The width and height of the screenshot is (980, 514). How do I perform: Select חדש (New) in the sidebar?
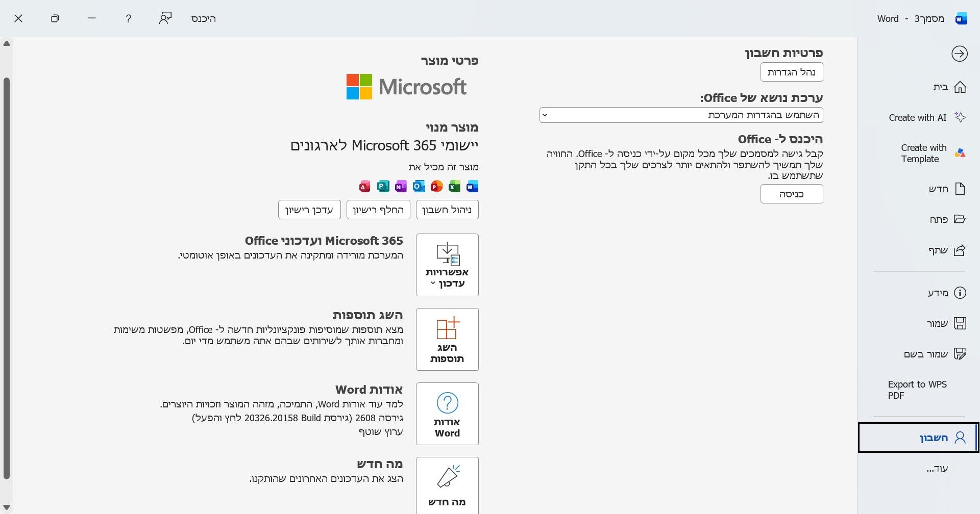pyautogui.click(x=919, y=189)
